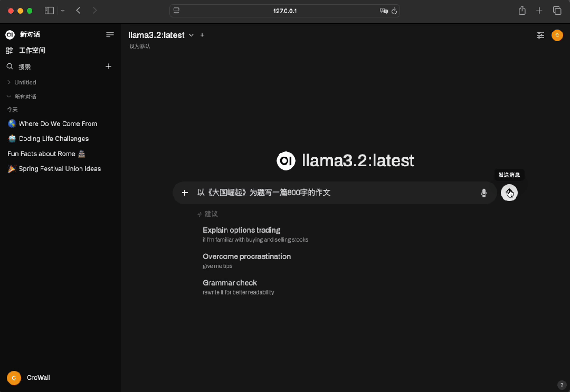Click the 127.0.0.1 address bar
Screen dimensions: 570x392
284,11
